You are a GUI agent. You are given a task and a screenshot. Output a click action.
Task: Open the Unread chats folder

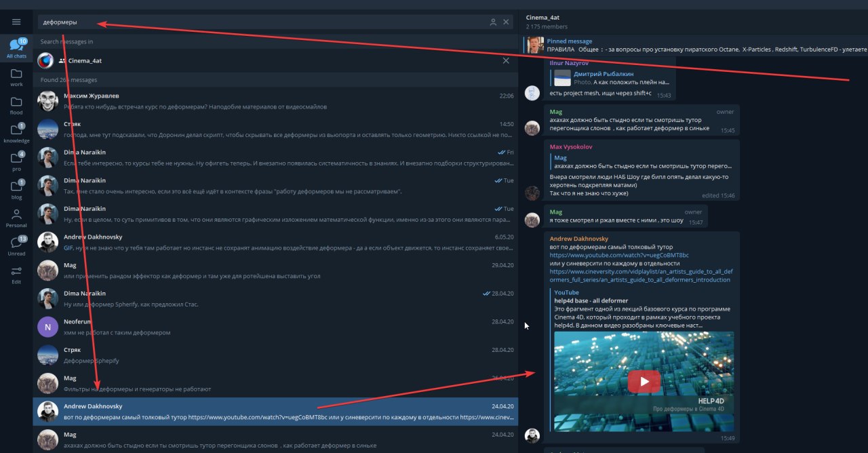coord(16,245)
